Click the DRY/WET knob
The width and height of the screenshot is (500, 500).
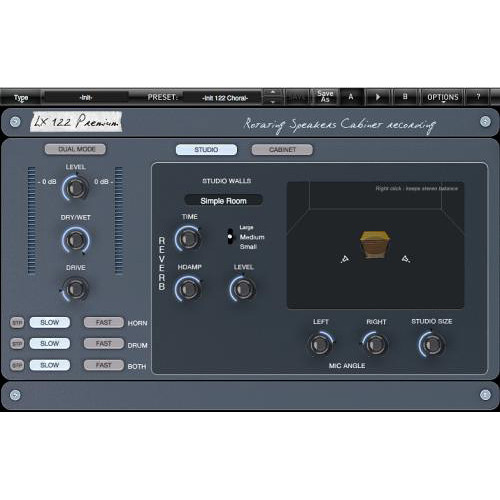click(x=76, y=240)
